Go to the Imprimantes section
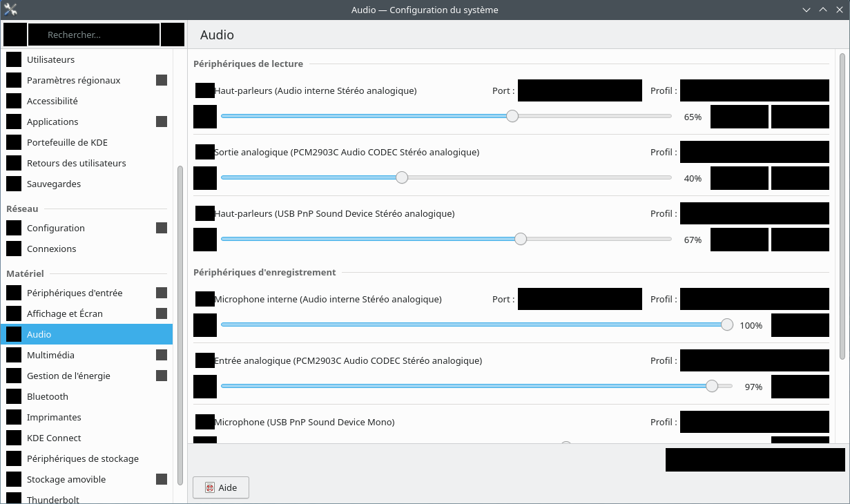This screenshot has height=504, width=850. 54,418
